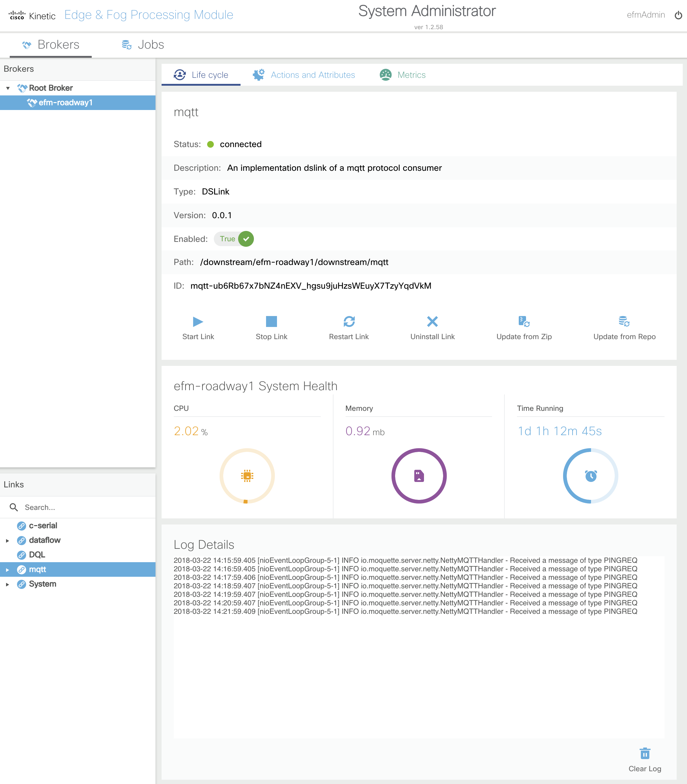
Task: Click the mqtt link icon
Action: (22, 569)
